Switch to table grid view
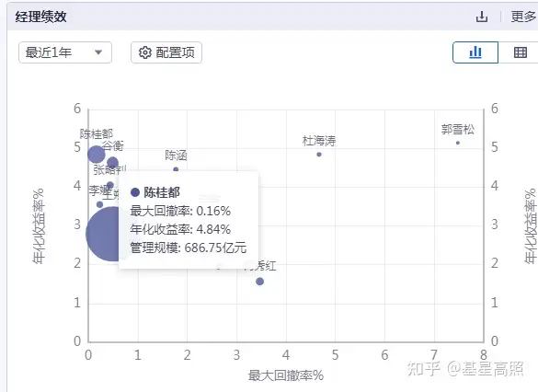Screen dimensions: 538x392 coord(521,52)
